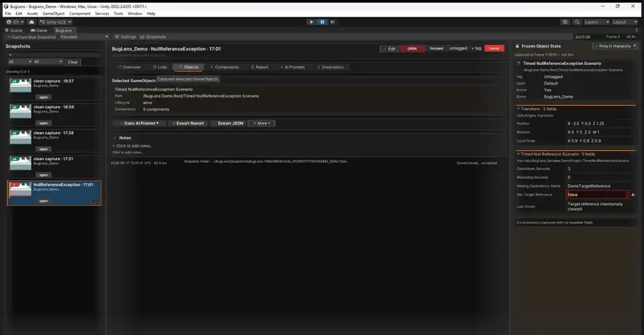Switch to the Diagnostics tab
644x335 pixels.
pyautogui.click(x=330, y=67)
